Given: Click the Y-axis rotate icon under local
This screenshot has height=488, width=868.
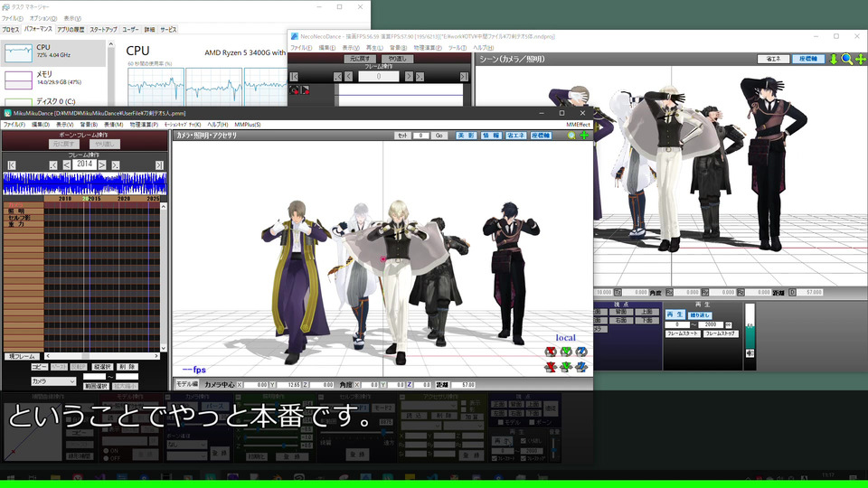Looking at the screenshot, I should click(566, 352).
